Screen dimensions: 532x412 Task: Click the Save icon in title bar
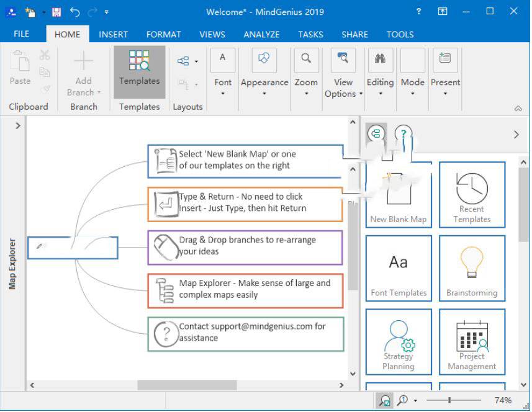click(x=56, y=12)
